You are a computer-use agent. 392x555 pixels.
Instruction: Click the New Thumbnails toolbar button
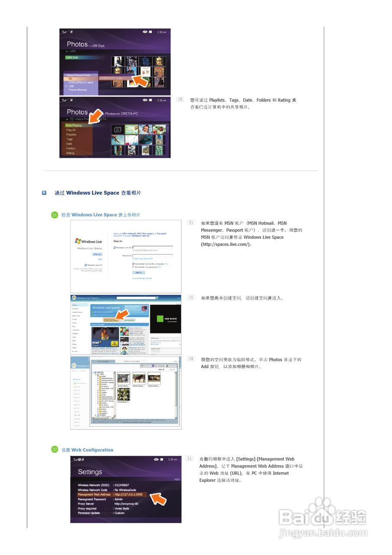click(x=159, y=366)
